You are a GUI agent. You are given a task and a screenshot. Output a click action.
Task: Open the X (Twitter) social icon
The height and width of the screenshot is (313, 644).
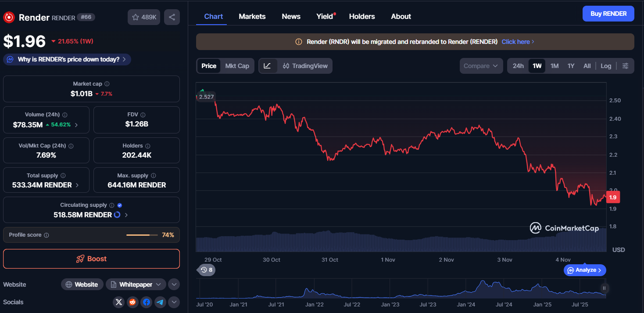pos(118,302)
